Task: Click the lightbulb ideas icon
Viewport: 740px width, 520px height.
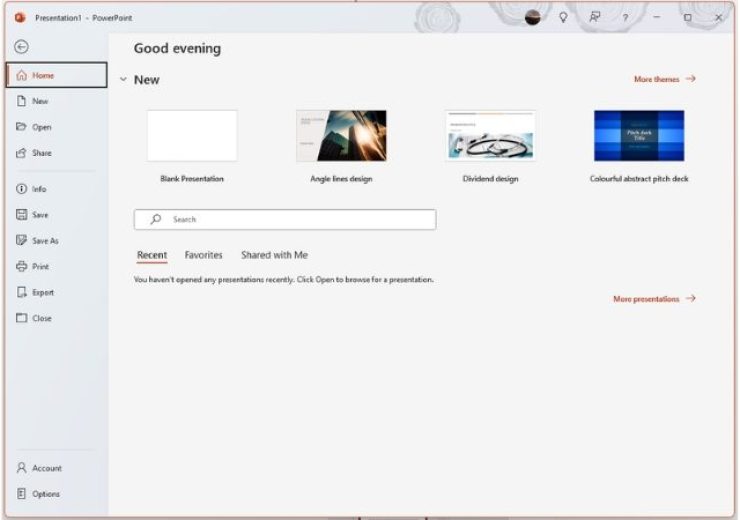Action: pyautogui.click(x=564, y=17)
